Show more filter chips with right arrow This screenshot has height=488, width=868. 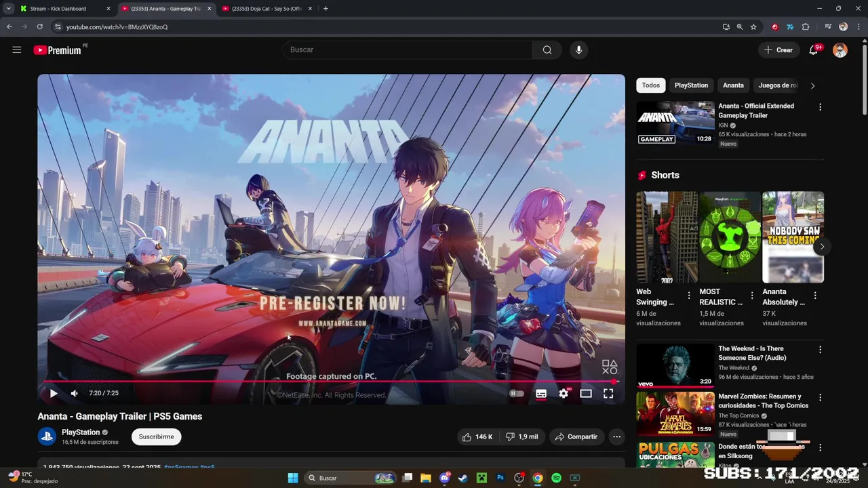coord(813,85)
